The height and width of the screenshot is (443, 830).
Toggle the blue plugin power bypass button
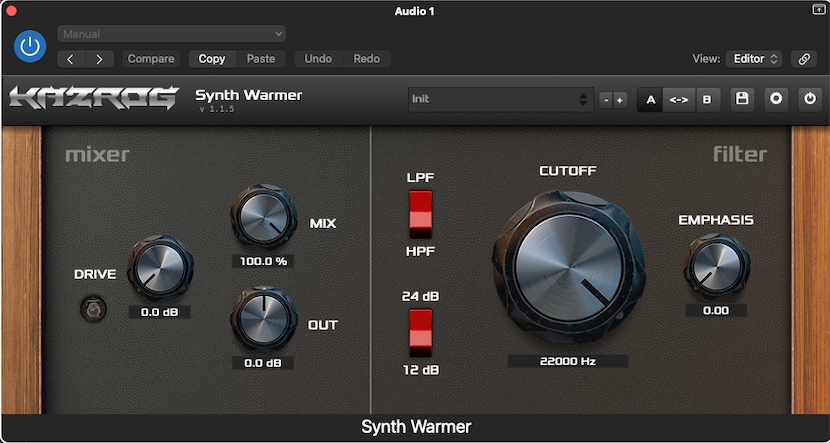click(30, 47)
